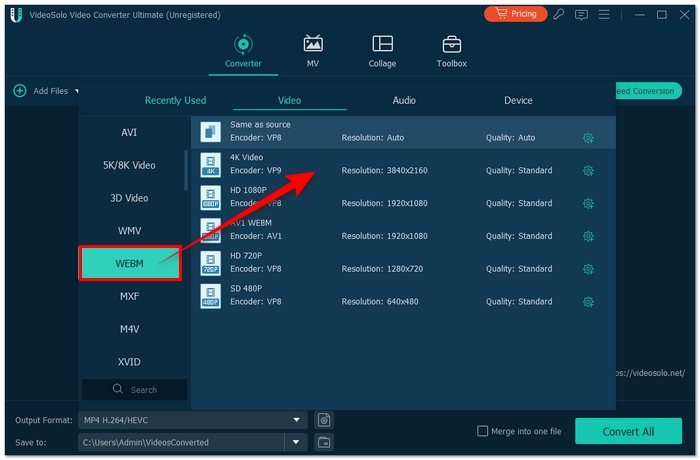The width and height of the screenshot is (700, 460).
Task: Select Encoder: AV1 text
Action: pyautogui.click(x=256, y=236)
